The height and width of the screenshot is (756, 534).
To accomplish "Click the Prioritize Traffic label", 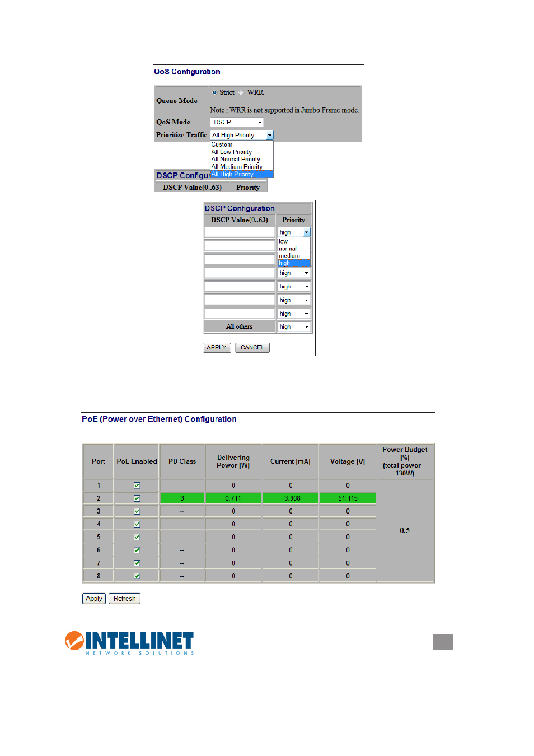I will tap(181, 135).
